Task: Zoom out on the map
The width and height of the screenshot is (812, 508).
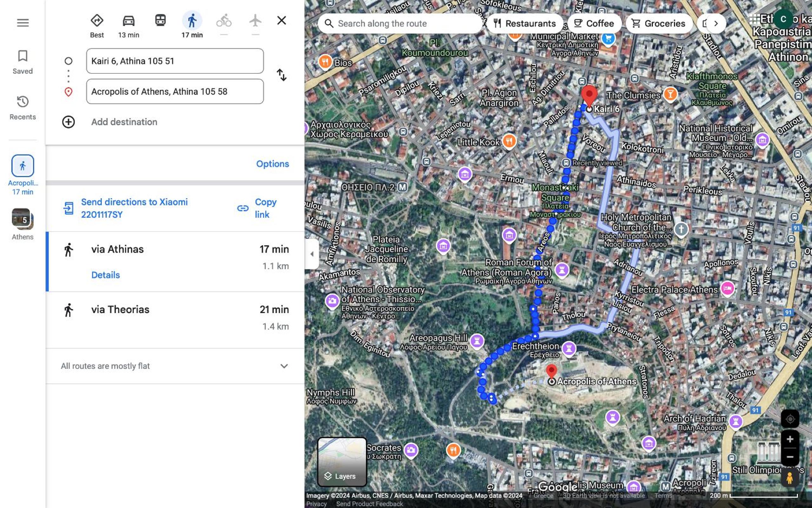Action: [790, 457]
